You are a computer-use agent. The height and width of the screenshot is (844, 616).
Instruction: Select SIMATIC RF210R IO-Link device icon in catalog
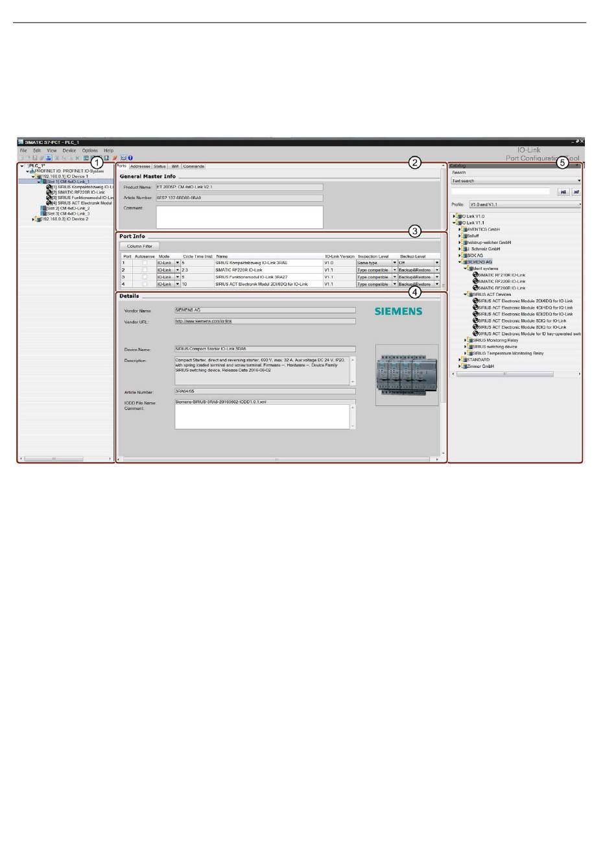475,275
